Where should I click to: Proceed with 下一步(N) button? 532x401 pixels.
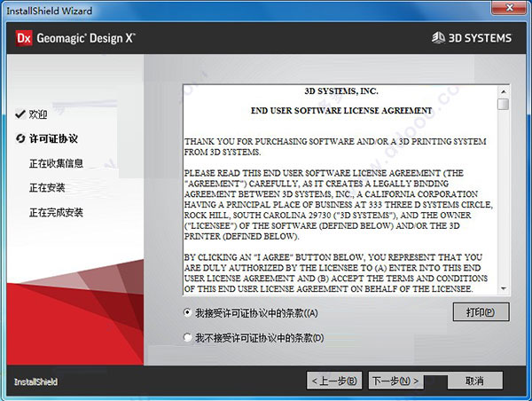click(x=395, y=381)
